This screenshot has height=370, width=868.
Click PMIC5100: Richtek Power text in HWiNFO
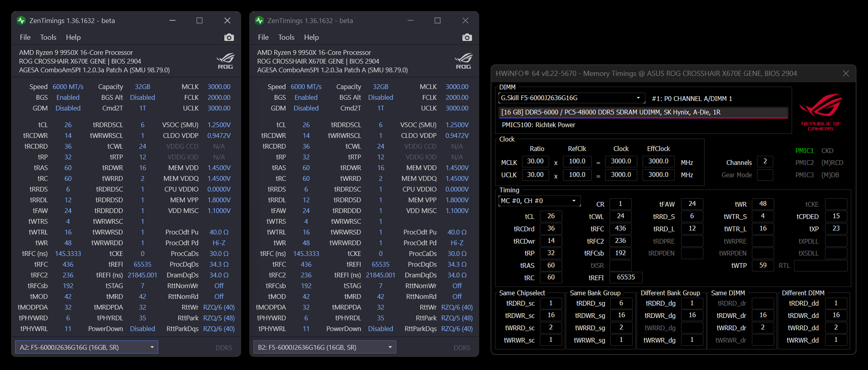[538, 125]
